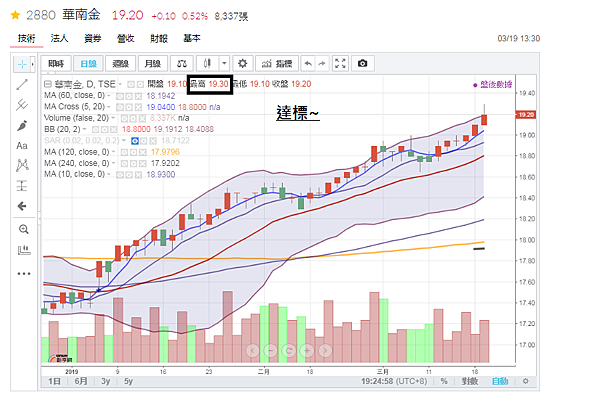Hide the Volume (false, 20) indicator

coord(124,119)
